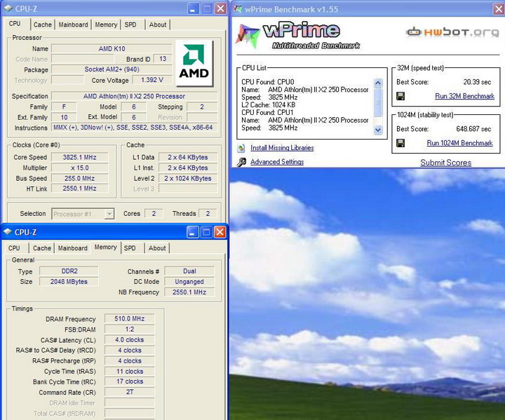Click the 32M best score 20.39 sec
Screen dimensions: 505x420
pos(477,82)
